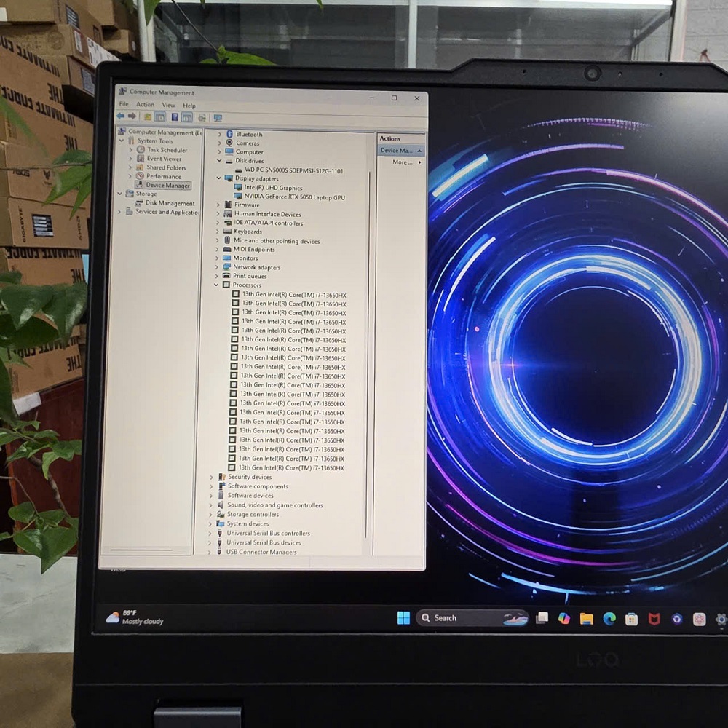Click the Up one level toolbar icon
Viewport: 728px width, 728px height.
[148, 117]
